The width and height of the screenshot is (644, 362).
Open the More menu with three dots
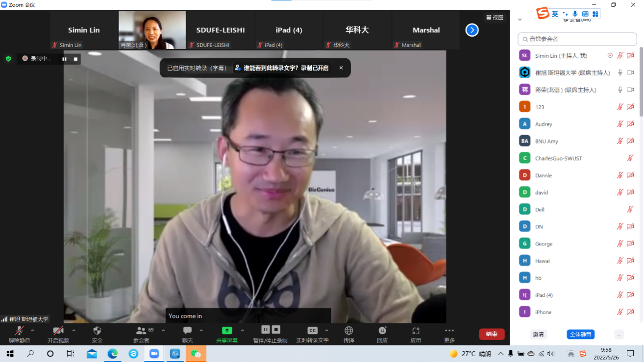[449, 331]
